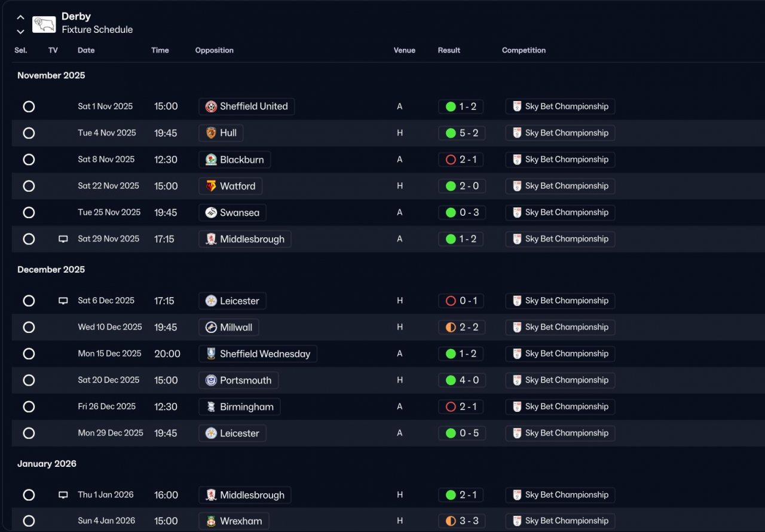Click the Result column header
Screen dimensions: 765x532
coord(449,50)
